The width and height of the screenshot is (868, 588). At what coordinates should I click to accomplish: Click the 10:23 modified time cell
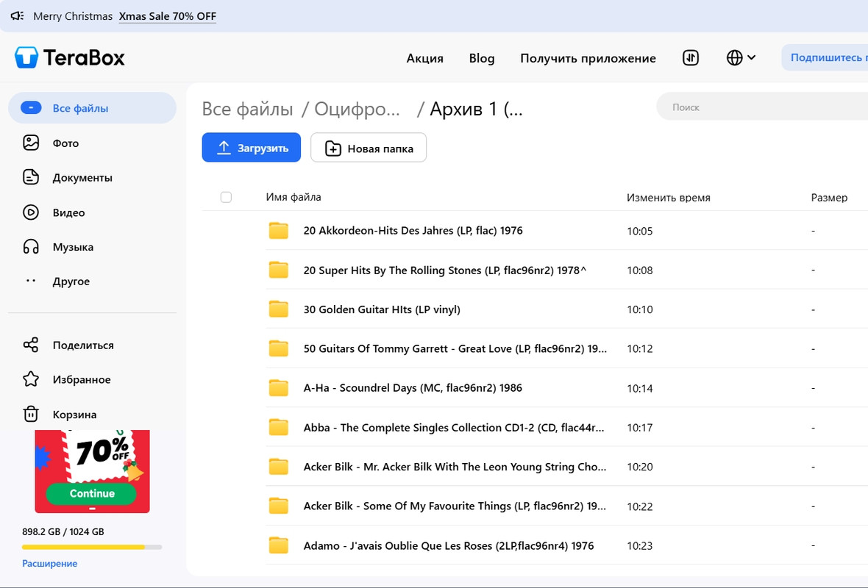(x=640, y=546)
